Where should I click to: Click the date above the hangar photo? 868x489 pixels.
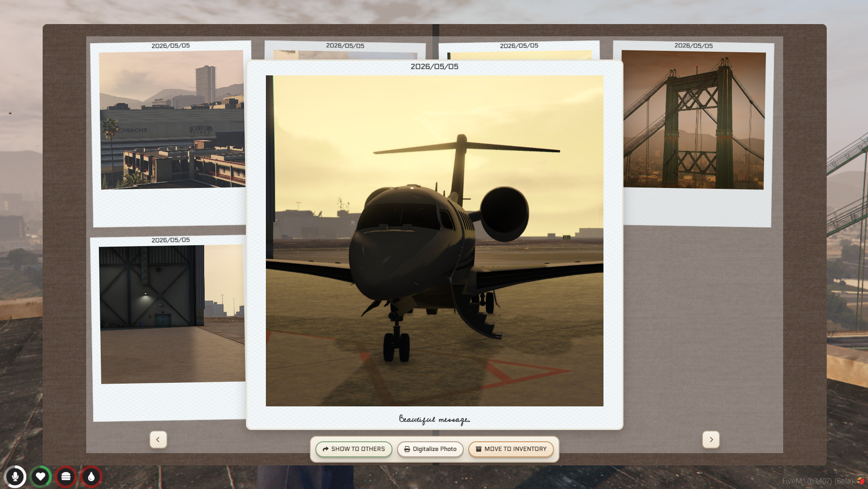click(x=171, y=240)
